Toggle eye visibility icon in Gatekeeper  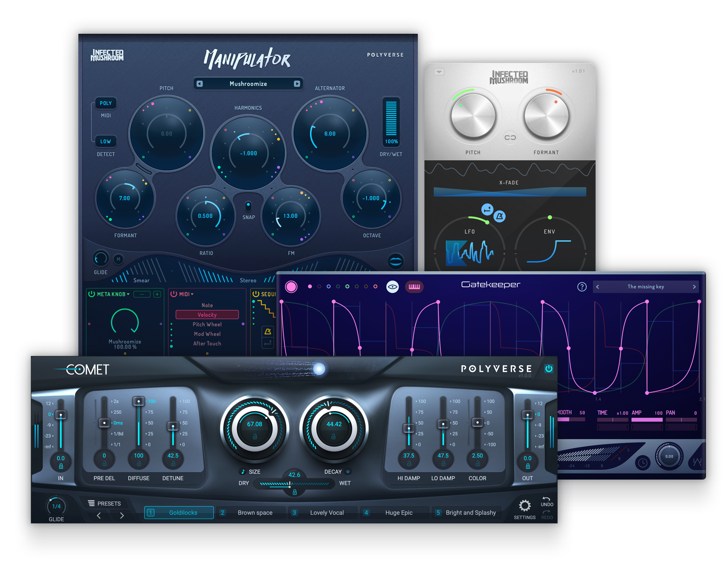click(x=392, y=287)
